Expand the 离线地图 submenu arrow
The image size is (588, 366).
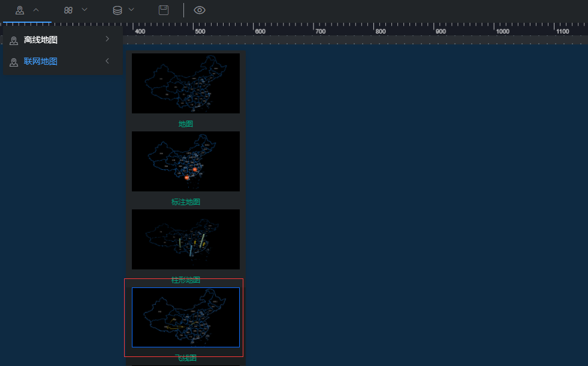pyautogui.click(x=107, y=39)
